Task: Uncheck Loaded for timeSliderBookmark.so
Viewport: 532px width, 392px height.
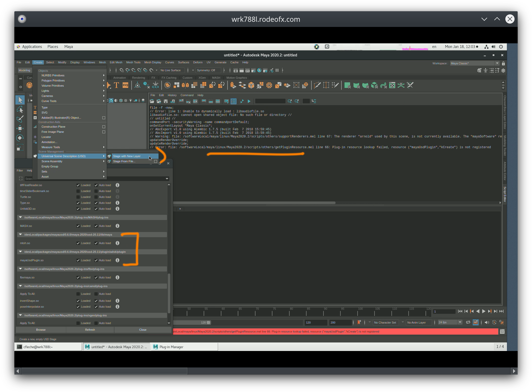Action: click(x=78, y=191)
